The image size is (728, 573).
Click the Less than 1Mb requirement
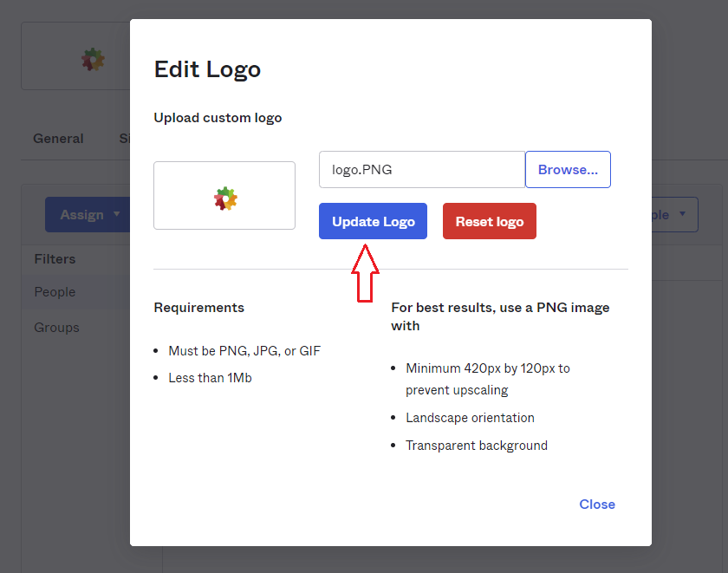click(210, 378)
